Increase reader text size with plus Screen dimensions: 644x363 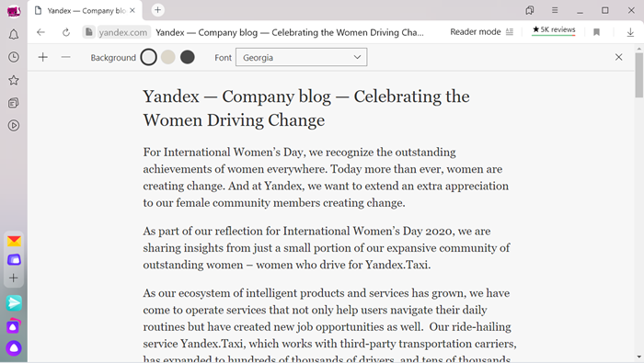click(x=42, y=57)
